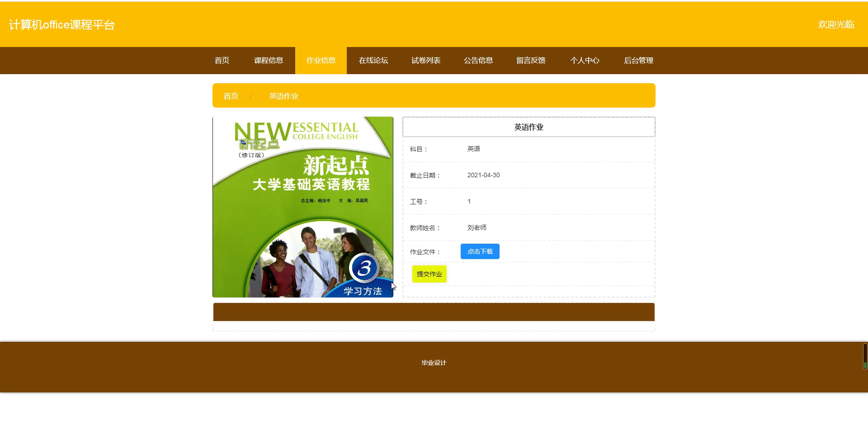Switch to the 试卷列表 tab
The image size is (868, 425).
(x=426, y=61)
